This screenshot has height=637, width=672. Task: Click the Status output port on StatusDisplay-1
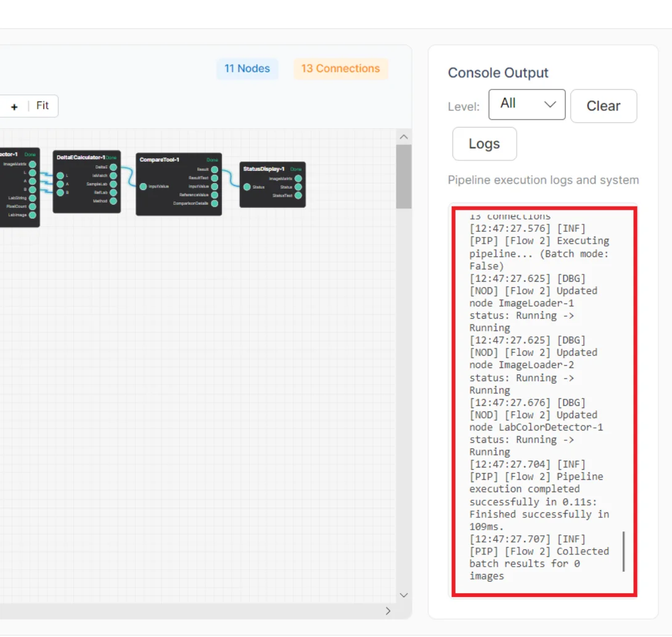click(x=298, y=187)
